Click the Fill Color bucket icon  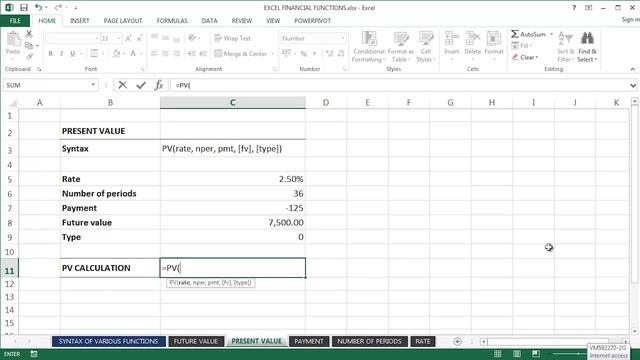[116, 53]
